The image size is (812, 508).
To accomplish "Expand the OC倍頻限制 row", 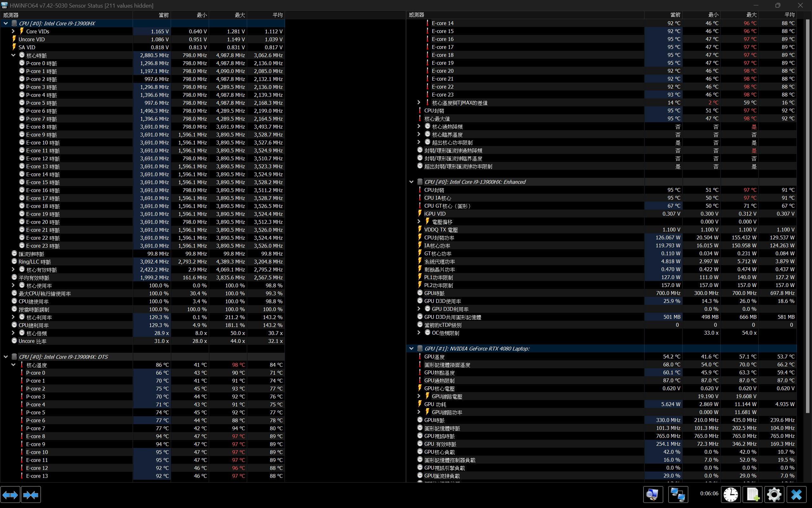I will tap(419, 333).
